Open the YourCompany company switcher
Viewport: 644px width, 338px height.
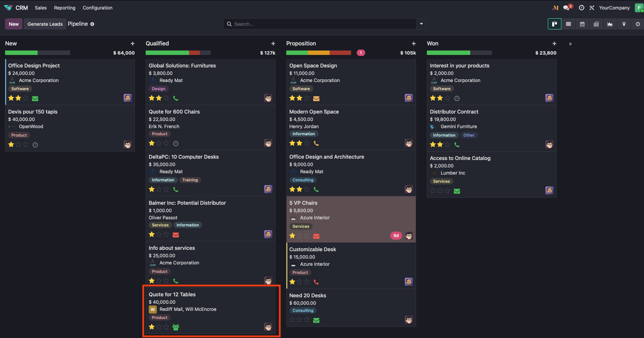click(x=614, y=8)
